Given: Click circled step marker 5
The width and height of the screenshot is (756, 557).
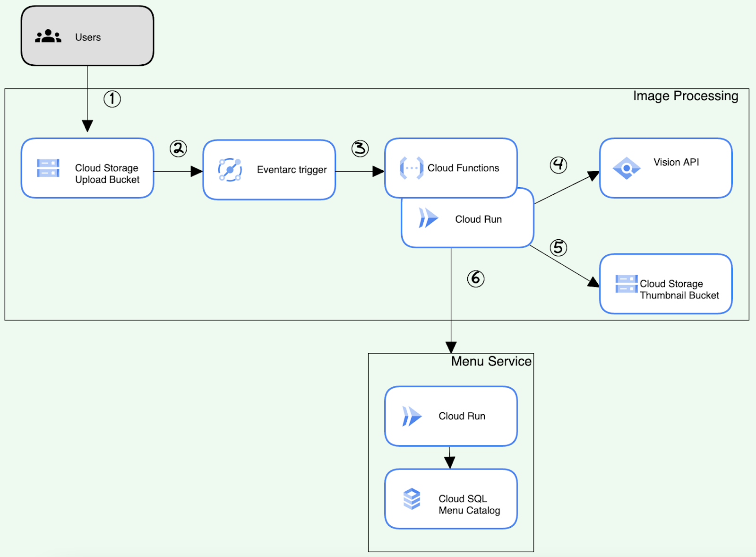Looking at the screenshot, I should (558, 247).
